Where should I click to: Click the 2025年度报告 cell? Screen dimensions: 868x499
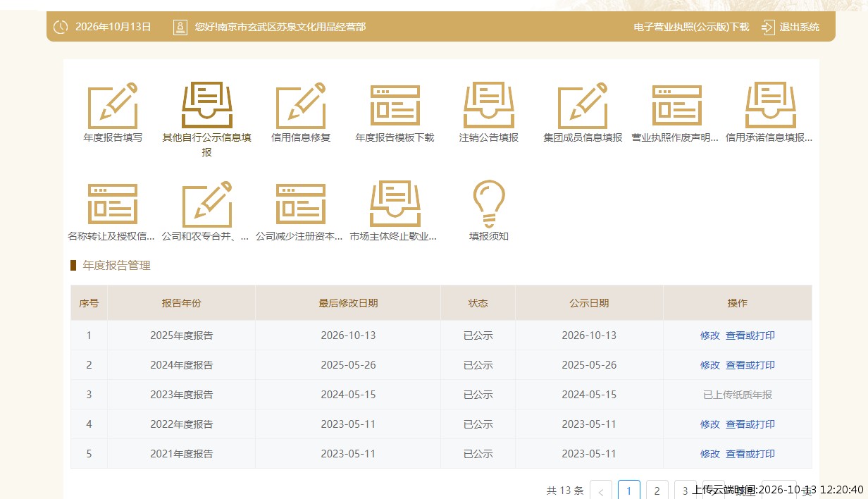coord(182,336)
